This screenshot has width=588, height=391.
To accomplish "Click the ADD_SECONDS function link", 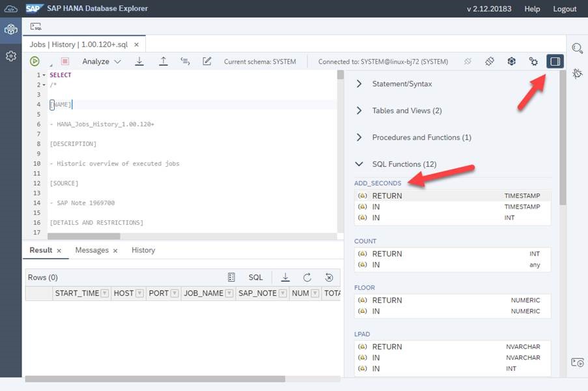I will (x=378, y=183).
